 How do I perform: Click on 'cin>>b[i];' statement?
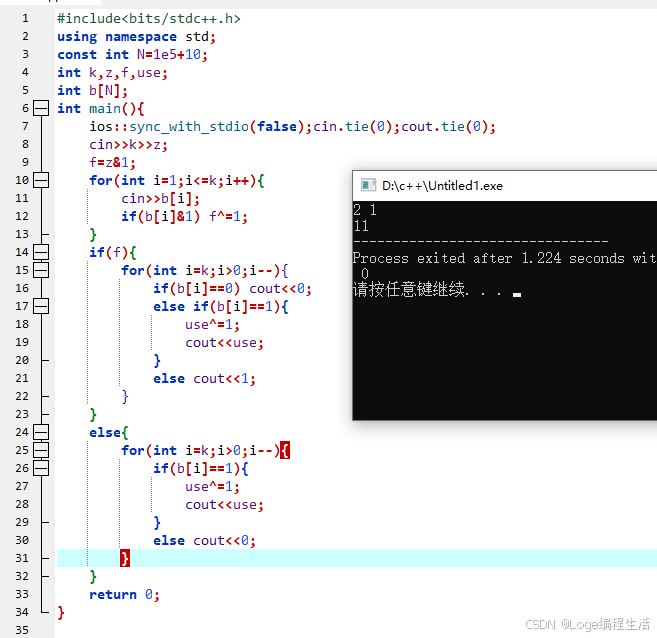160,199
